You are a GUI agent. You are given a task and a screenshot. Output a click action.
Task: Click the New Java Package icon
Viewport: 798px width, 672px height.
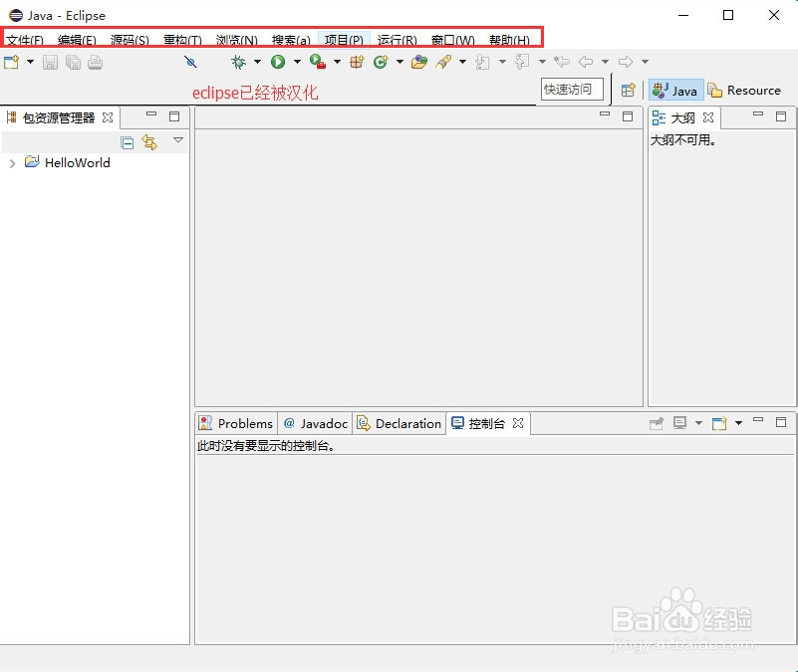pos(357,62)
